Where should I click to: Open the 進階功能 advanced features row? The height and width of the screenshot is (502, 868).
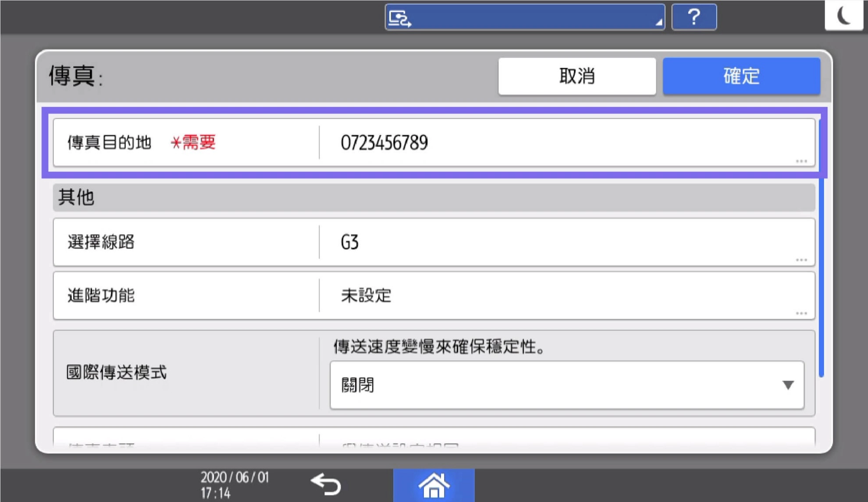(x=434, y=296)
